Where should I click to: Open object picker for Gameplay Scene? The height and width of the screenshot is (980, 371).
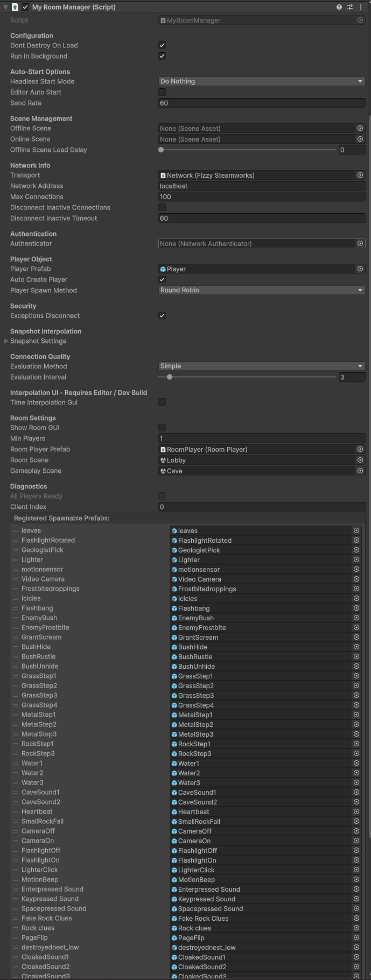click(x=360, y=471)
